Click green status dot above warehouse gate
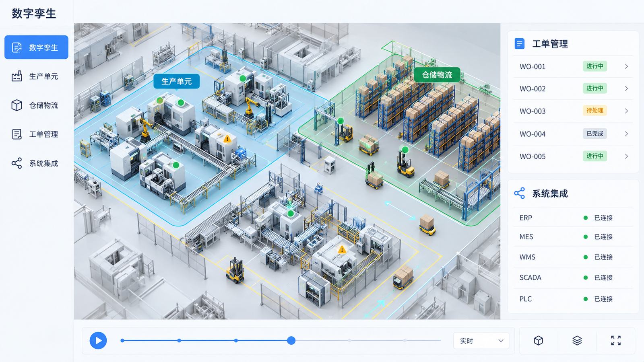 [341, 121]
